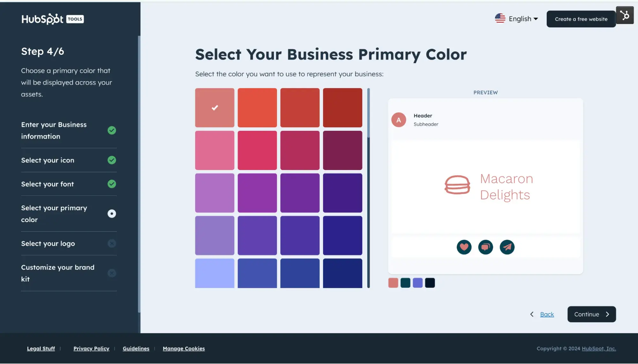The height and width of the screenshot is (364, 638).
Task: Click Create a free website button
Action: (581, 19)
